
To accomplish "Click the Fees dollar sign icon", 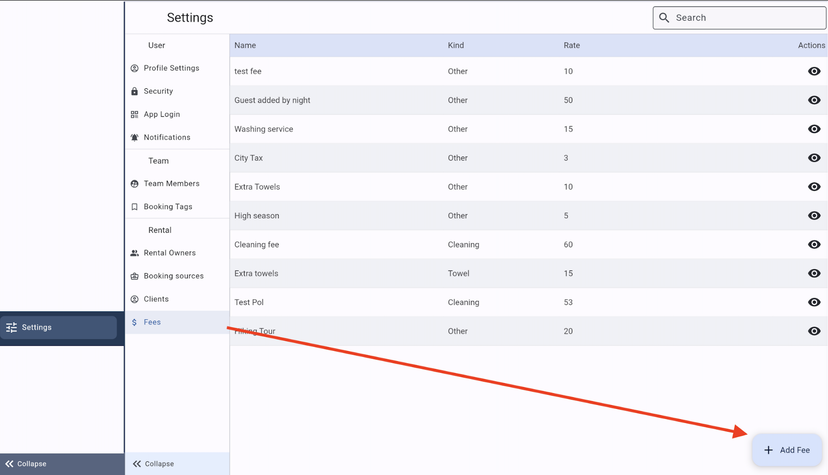I will coord(134,322).
